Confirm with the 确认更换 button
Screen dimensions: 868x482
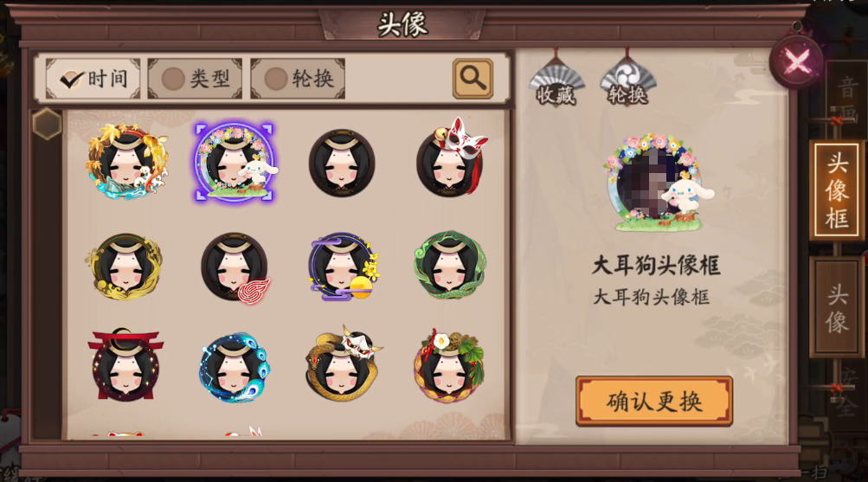pos(654,402)
